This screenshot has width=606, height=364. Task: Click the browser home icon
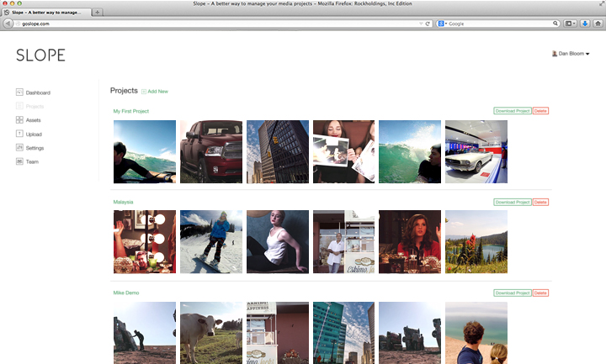click(x=597, y=24)
